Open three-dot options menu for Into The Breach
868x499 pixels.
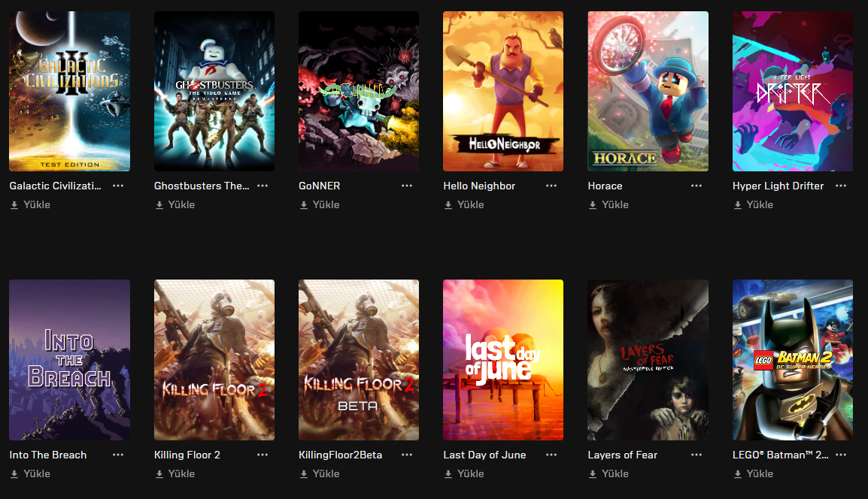point(118,455)
